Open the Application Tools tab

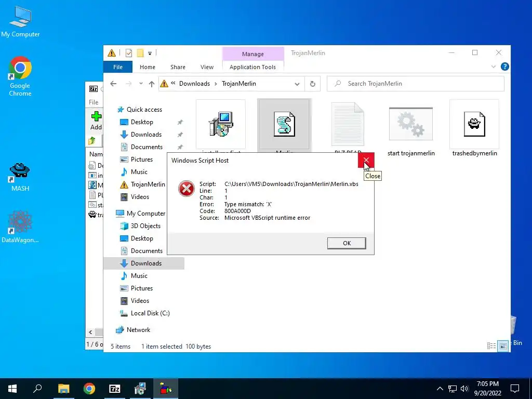(252, 67)
